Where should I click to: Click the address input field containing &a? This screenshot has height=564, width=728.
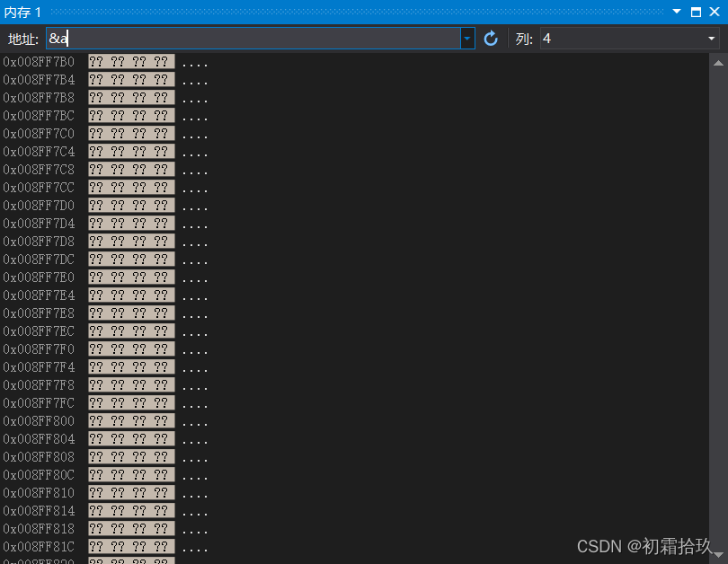pos(253,38)
